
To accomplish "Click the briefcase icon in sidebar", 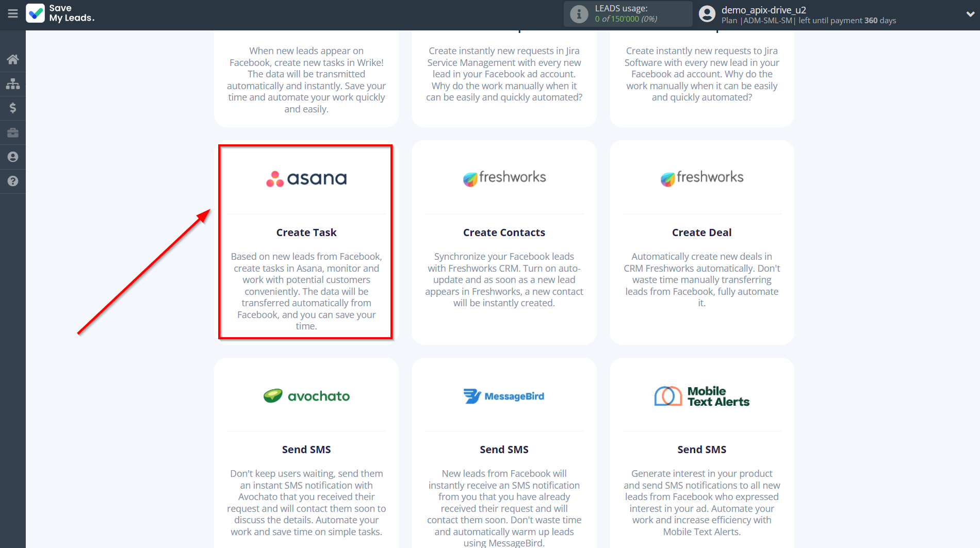I will (13, 132).
